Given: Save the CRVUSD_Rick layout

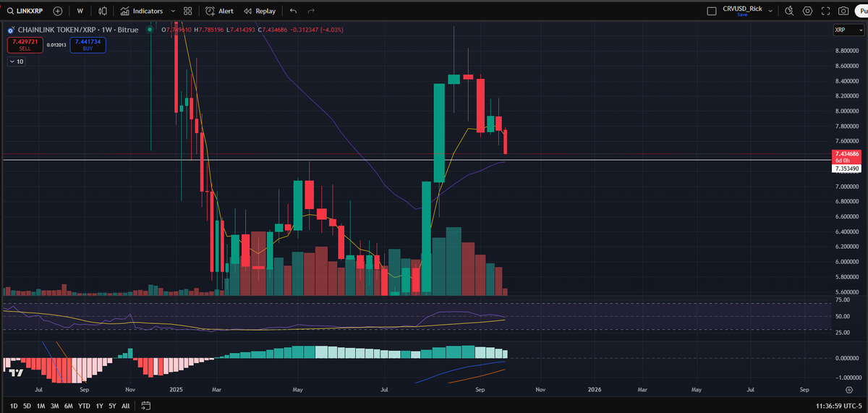Looking at the screenshot, I should coord(742,14).
